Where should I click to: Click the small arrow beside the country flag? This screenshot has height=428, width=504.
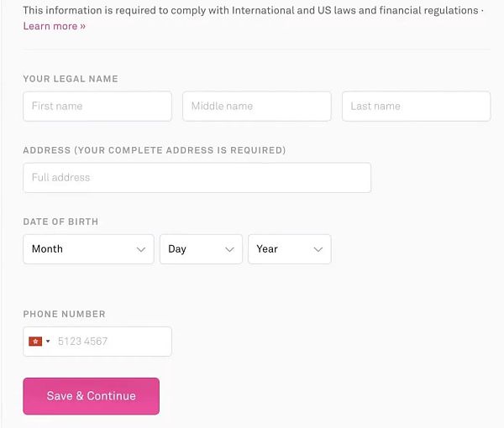[48, 342]
